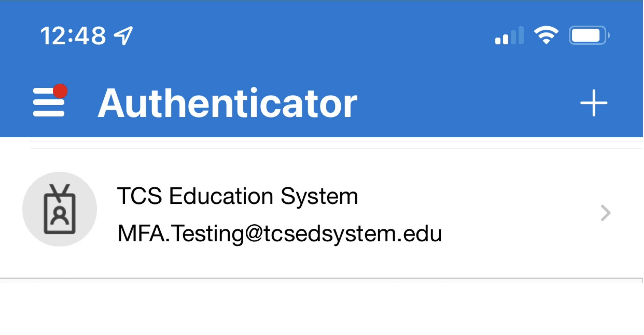Image resolution: width=644 pixels, height=335 pixels.
Task: Open account details via the right-facing arrow
Action: 605,213
